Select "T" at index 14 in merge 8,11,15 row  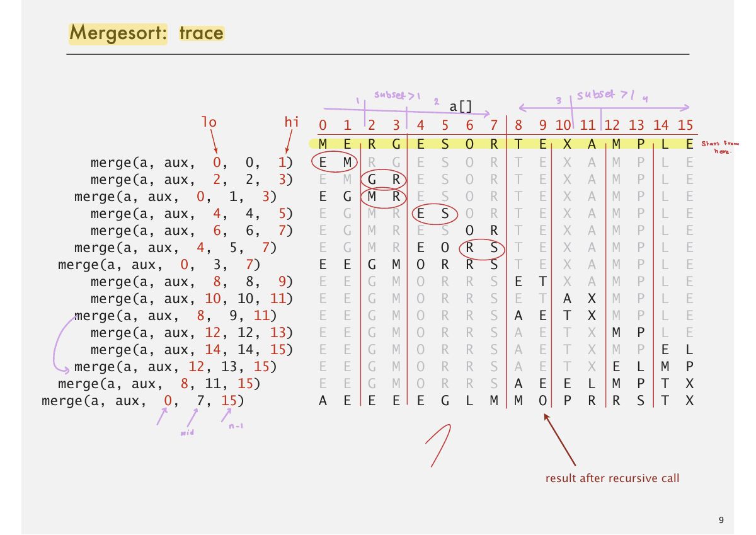click(x=665, y=384)
